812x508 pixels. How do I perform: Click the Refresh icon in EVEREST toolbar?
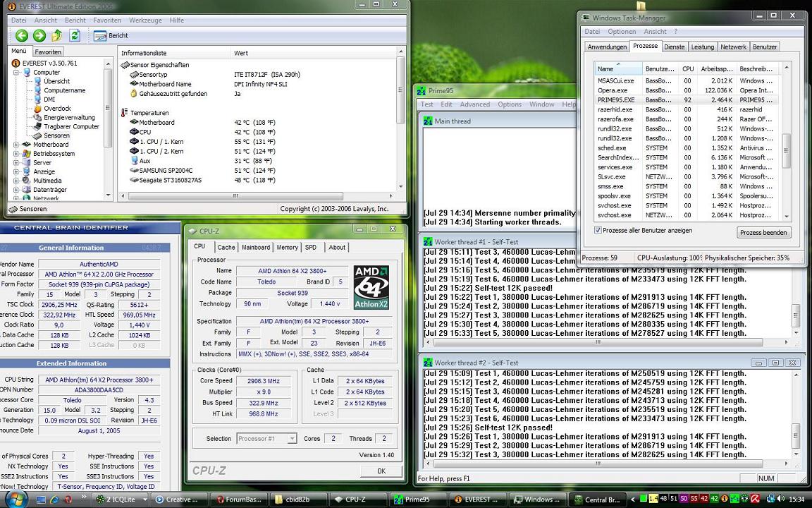pos(75,35)
